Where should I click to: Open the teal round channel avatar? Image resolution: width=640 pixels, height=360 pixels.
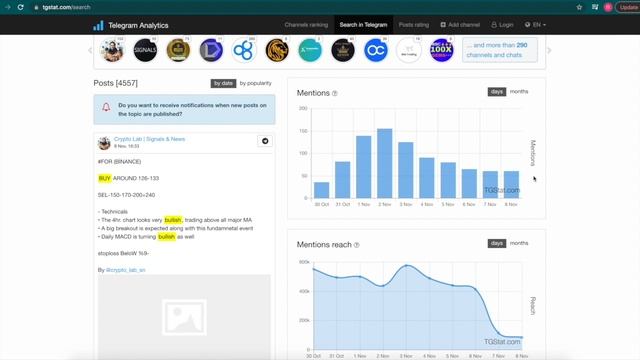(310, 50)
